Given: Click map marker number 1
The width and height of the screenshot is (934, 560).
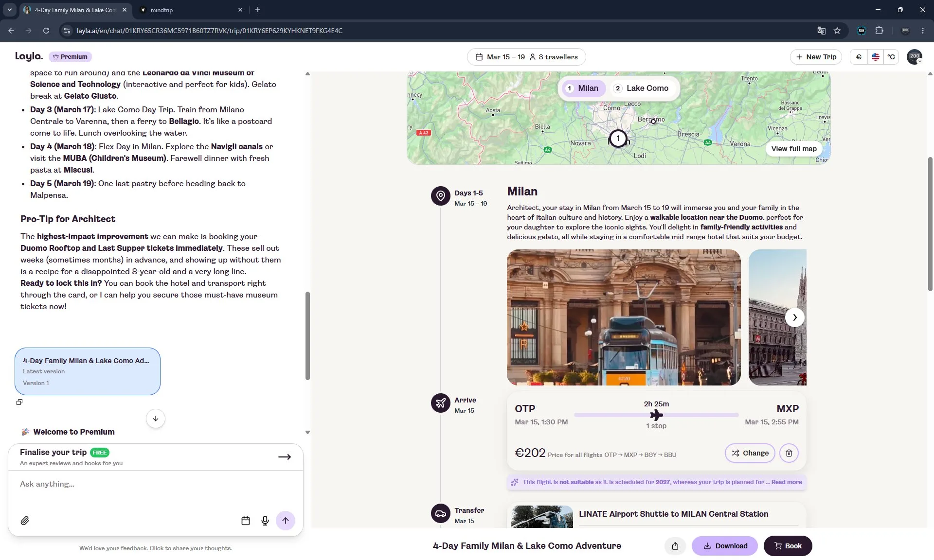Looking at the screenshot, I should 618,139.
